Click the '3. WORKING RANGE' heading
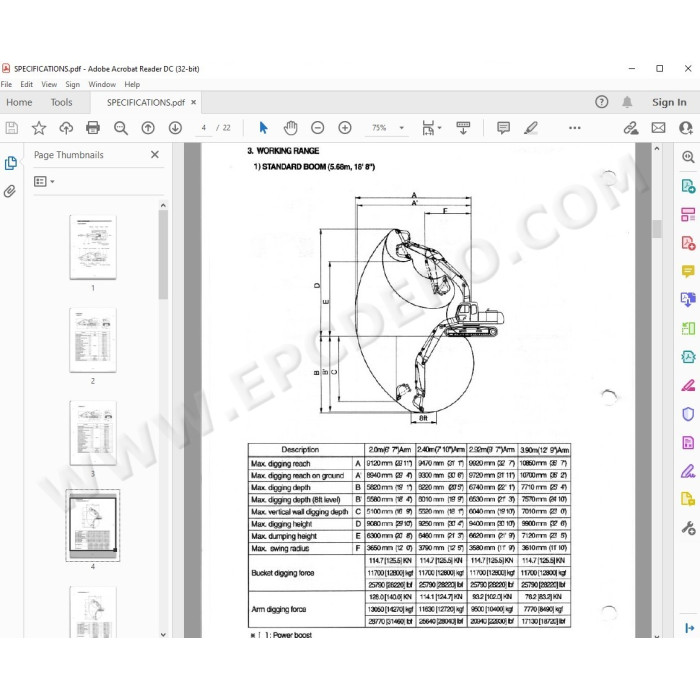Screen dimensions: 700x700 [x=283, y=151]
